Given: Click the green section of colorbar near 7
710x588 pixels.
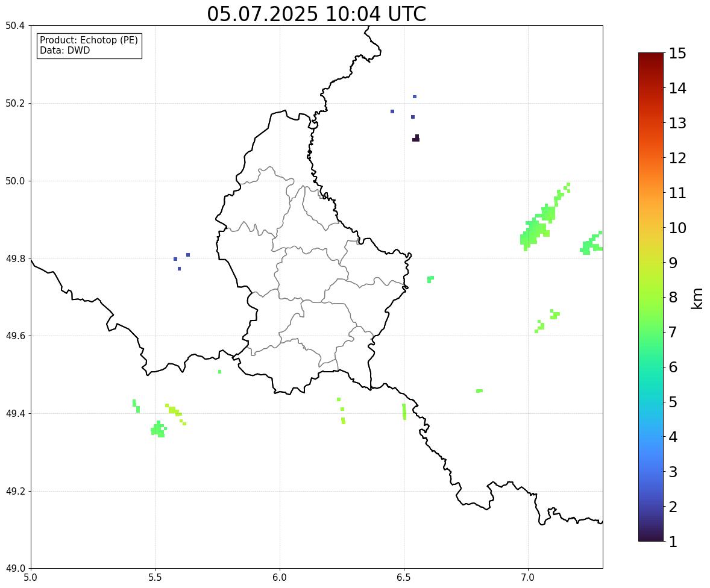Looking at the screenshot, I should pos(651,332).
